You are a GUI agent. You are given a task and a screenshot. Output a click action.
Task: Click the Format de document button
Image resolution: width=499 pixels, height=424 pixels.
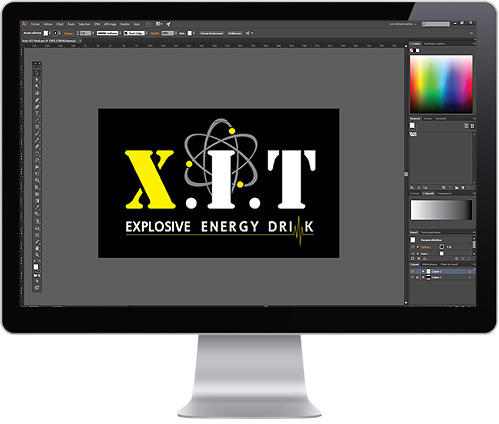pos(212,33)
